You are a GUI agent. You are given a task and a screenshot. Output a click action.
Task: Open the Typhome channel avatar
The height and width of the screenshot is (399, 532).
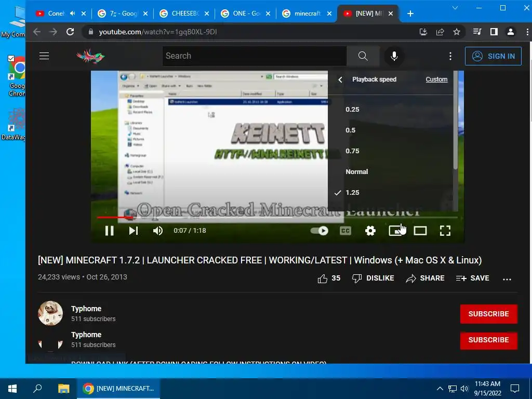[x=50, y=313]
